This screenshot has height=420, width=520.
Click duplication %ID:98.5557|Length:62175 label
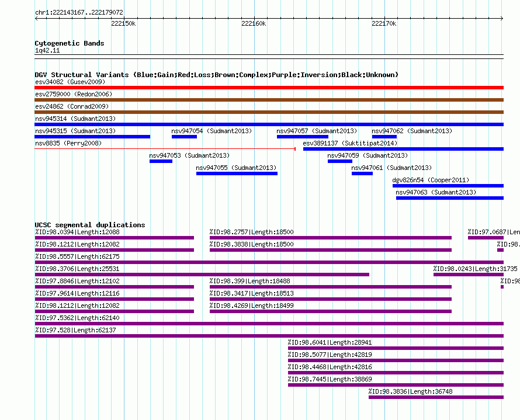pos(77,256)
